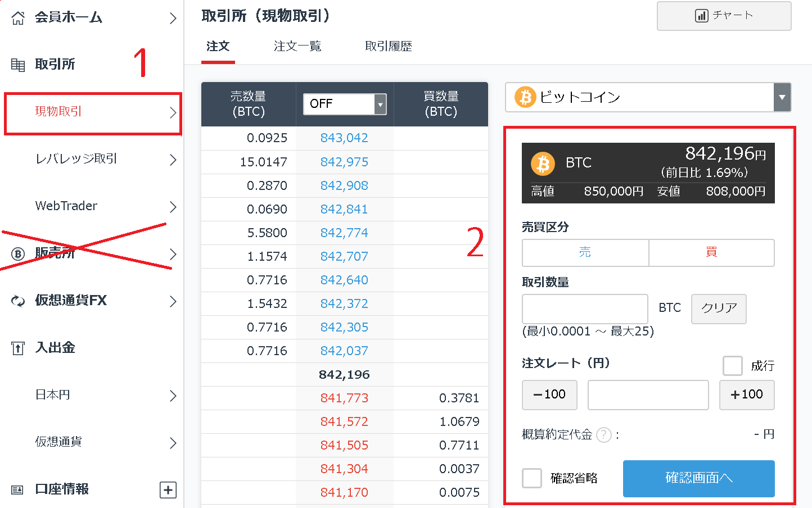Screen dimensions: 812x508
Task: Open 日本円 deposit menu entry
Action: pyautogui.click(x=93, y=395)
